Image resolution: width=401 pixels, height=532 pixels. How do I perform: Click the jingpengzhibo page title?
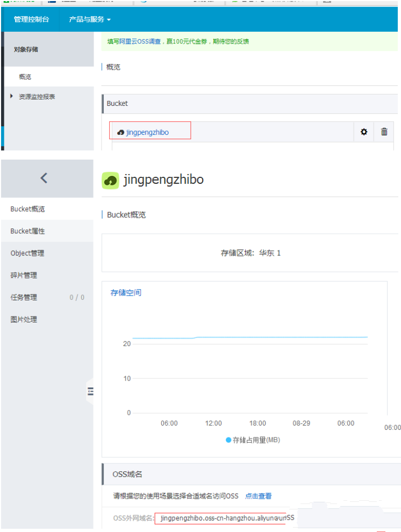click(x=163, y=180)
